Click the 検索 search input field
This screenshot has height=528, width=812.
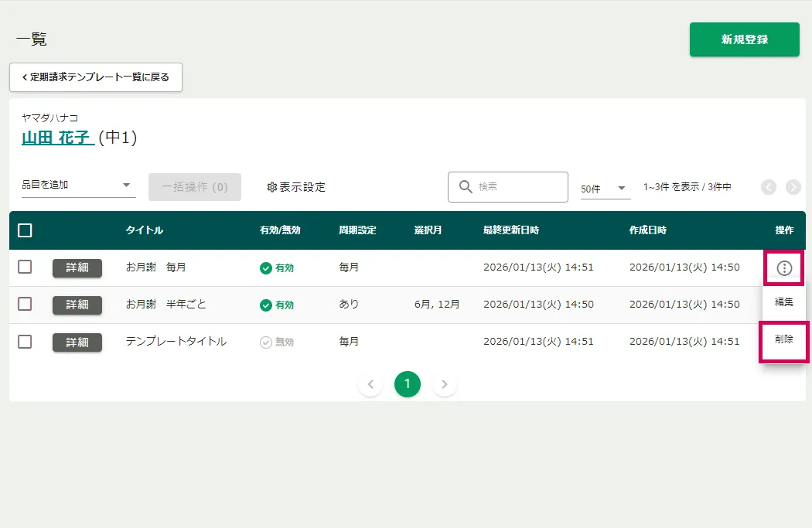pos(518,187)
